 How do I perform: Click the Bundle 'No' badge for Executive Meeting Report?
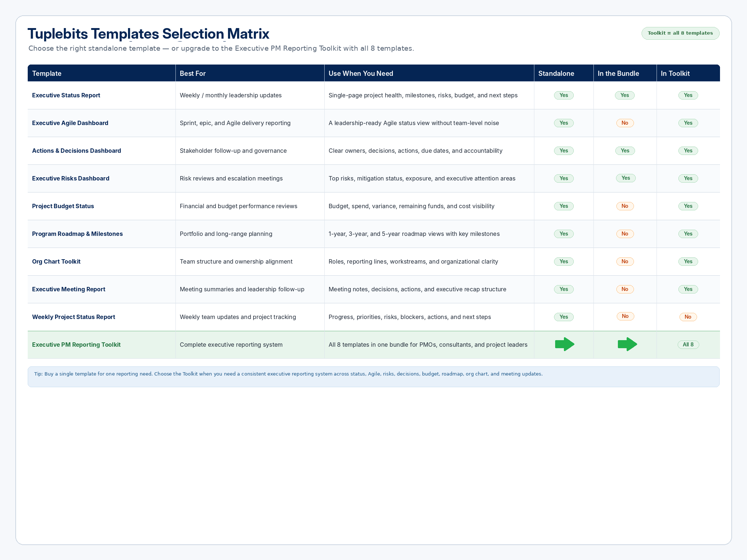tap(625, 289)
